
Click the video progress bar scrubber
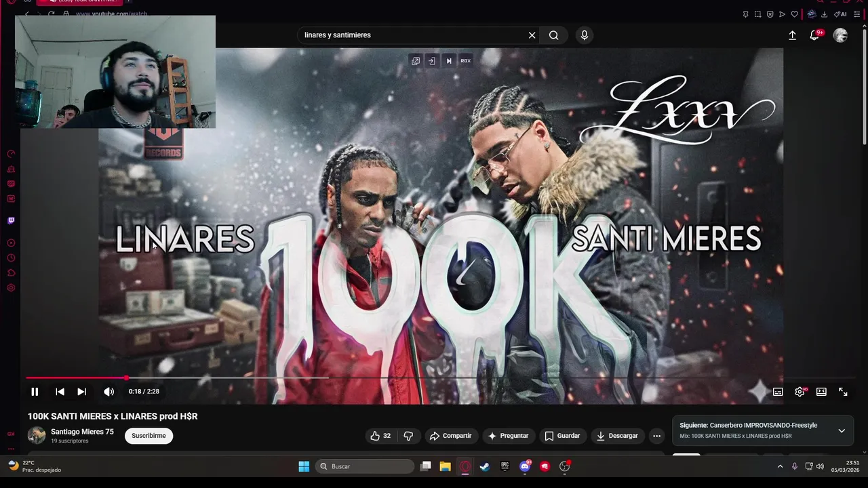pyautogui.click(x=126, y=378)
